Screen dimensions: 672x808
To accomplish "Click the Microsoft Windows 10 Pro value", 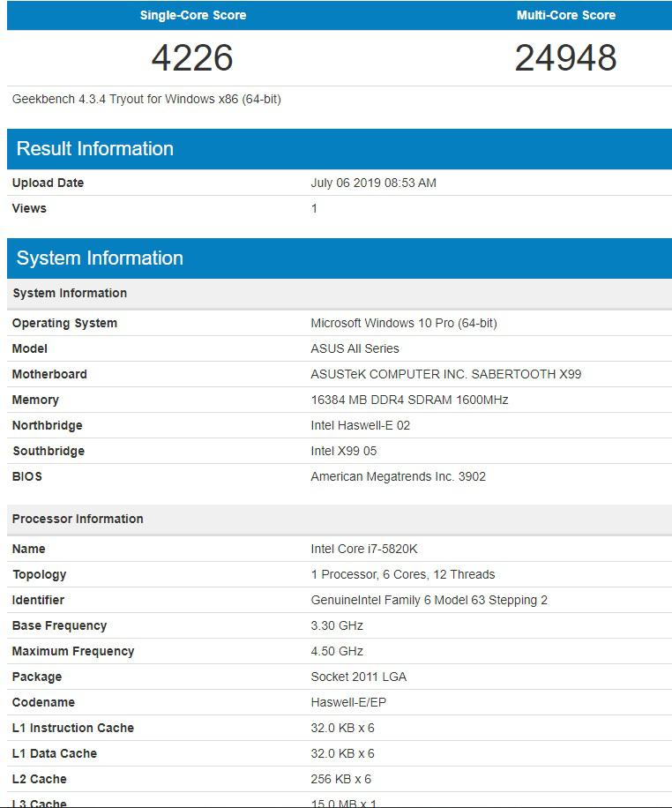I will (x=403, y=323).
